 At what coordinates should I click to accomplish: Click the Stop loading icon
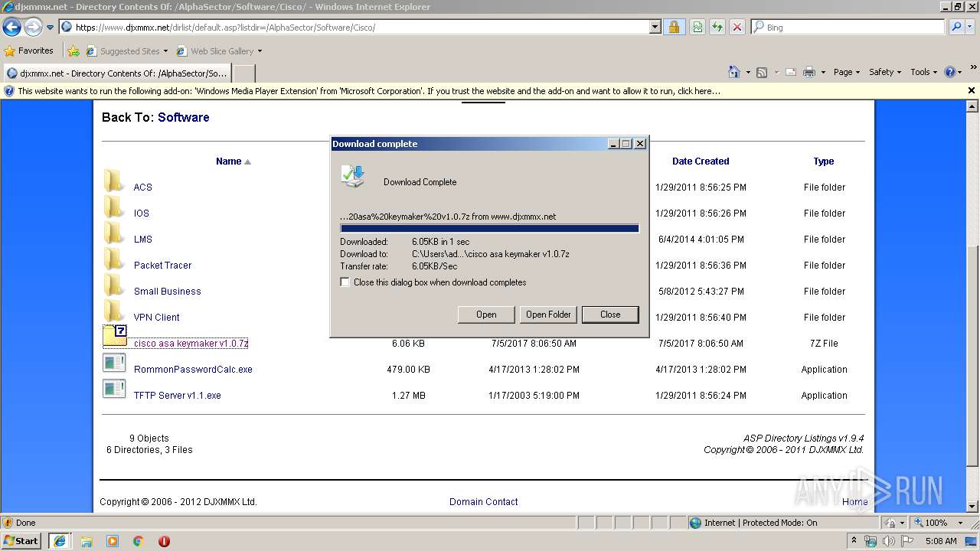point(737,27)
